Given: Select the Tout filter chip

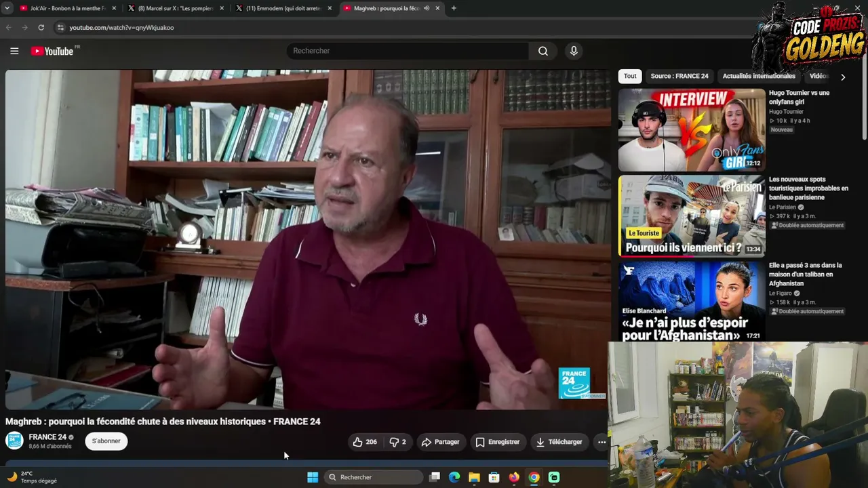Looking at the screenshot, I should pyautogui.click(x=630, y=77).
